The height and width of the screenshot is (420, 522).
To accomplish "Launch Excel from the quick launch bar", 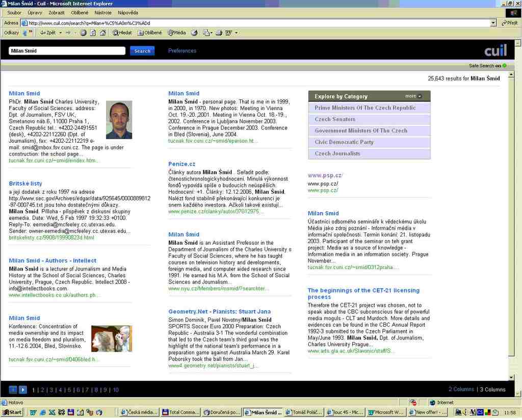I will coord(52,412).
